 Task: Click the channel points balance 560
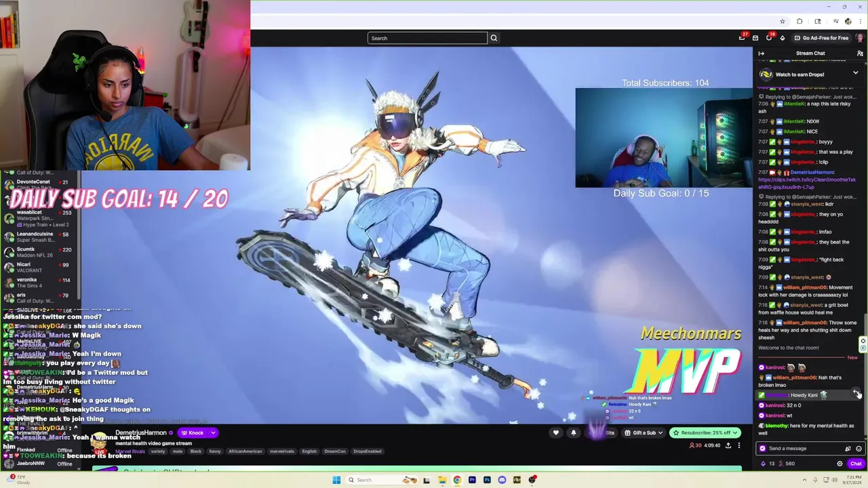click(787, 464)
